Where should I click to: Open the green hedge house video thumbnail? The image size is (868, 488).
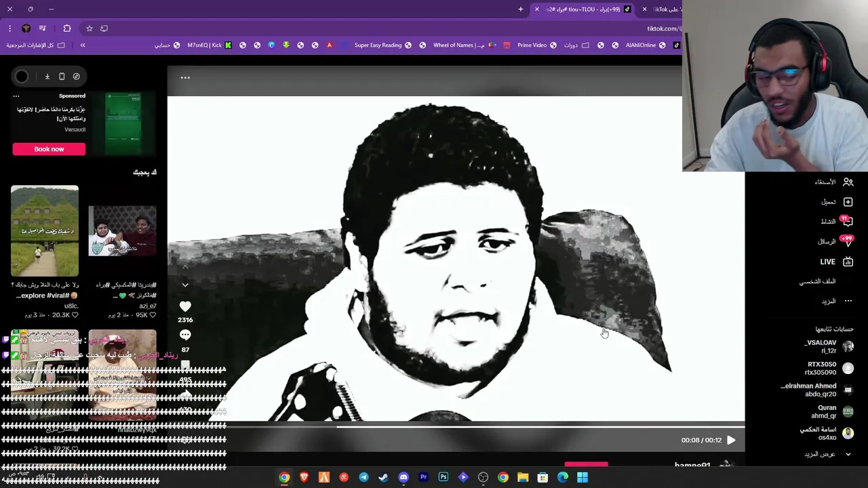45,231
